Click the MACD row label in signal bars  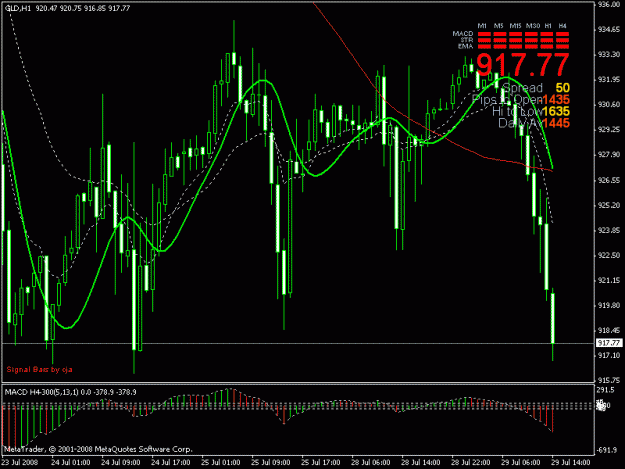click(x=463, y=33)
